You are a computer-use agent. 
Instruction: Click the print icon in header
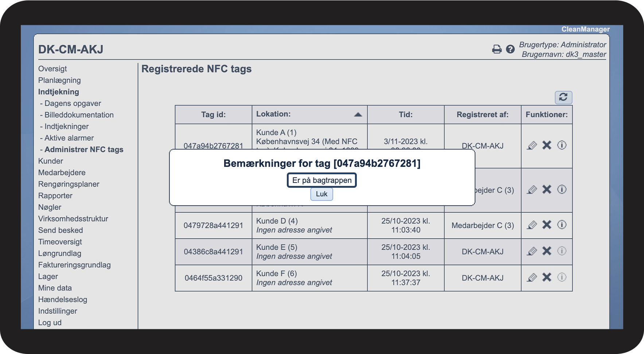(496, 49)
